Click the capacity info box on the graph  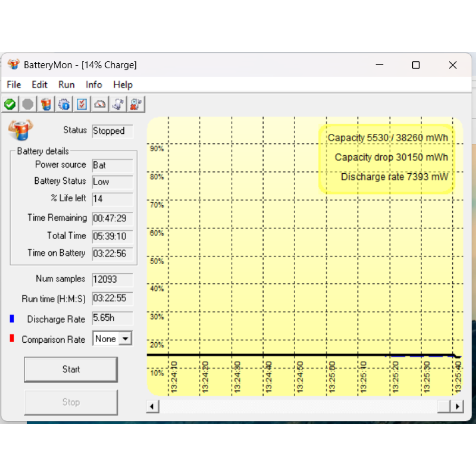coord(387,159)
